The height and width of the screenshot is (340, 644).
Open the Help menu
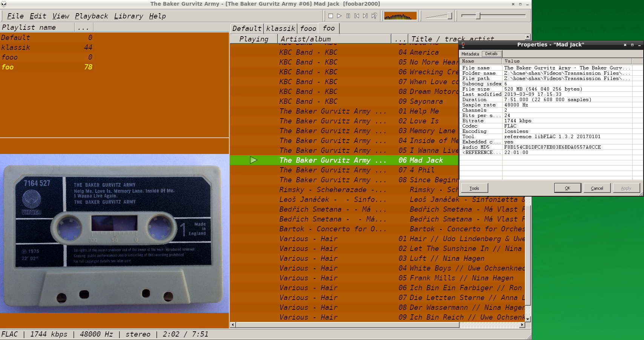pos(157,16)
